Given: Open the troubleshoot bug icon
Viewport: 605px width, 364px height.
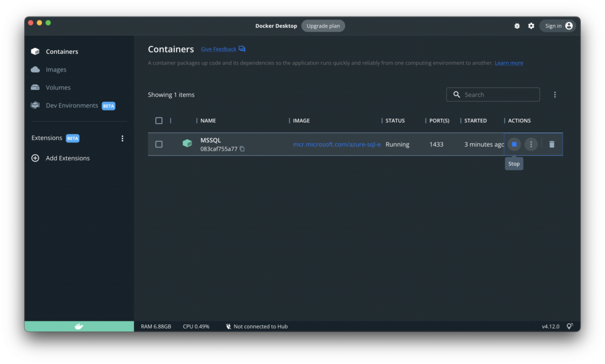Looking at the screenshot, I should coord(517,26).
